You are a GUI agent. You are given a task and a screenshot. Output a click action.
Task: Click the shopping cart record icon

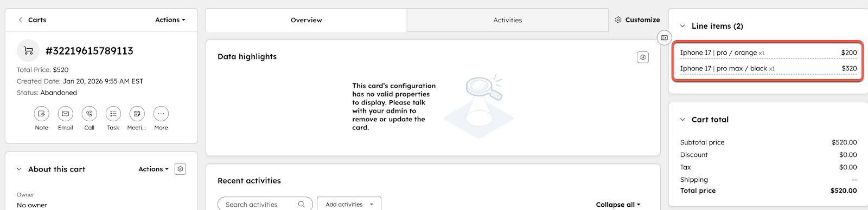point(28,51)
